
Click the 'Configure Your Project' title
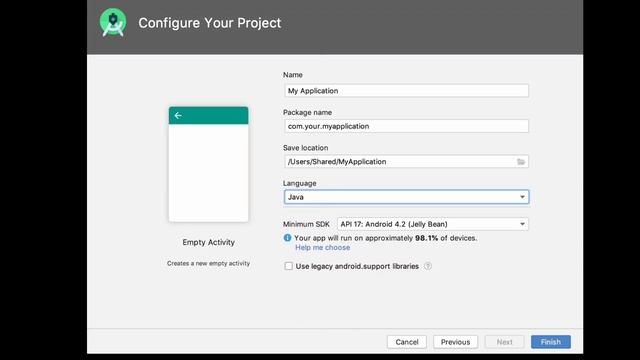(x=210, y=23)
